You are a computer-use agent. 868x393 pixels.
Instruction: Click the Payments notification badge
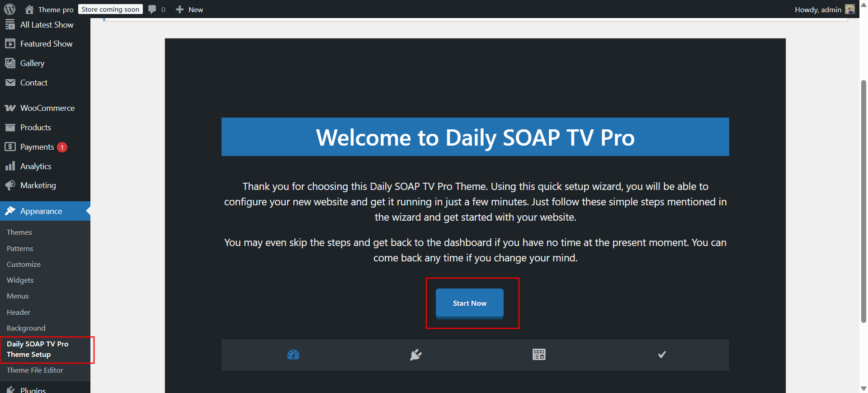(62, 147)
